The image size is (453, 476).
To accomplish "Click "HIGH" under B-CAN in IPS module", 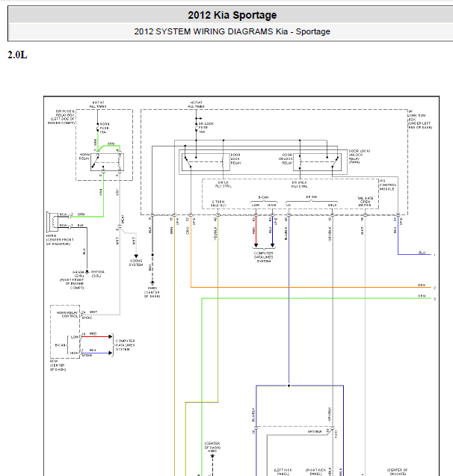I will point(272,205).
